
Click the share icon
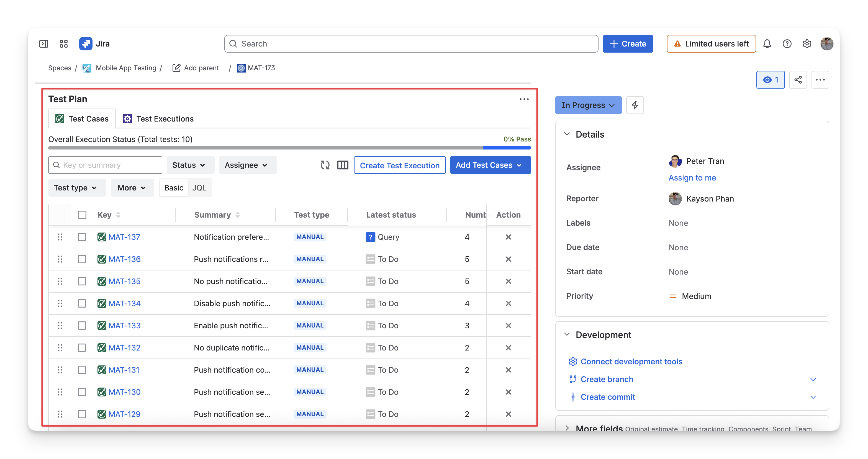click(x=798, y=80)
